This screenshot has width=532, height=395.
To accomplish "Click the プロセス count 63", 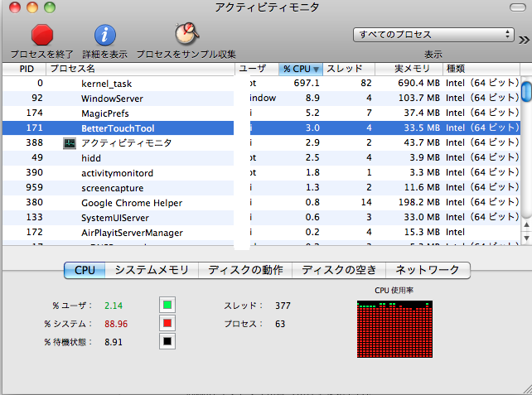I will [280, 324].
